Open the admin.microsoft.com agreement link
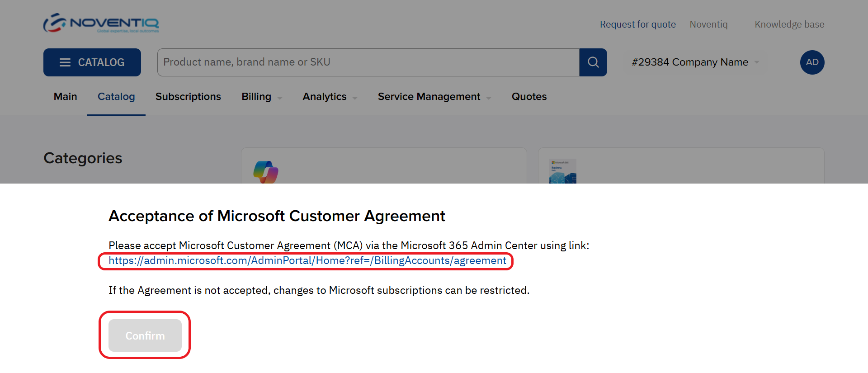 coord(307,261)
